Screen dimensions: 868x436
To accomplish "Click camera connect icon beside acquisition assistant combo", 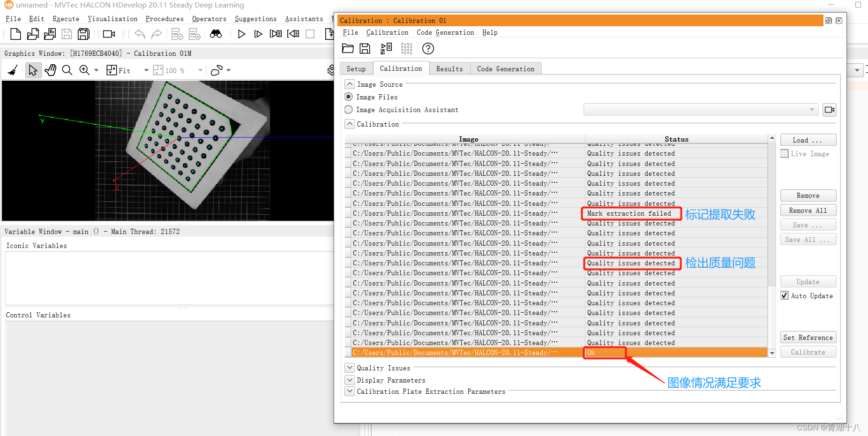I will (x=829, y=110).
